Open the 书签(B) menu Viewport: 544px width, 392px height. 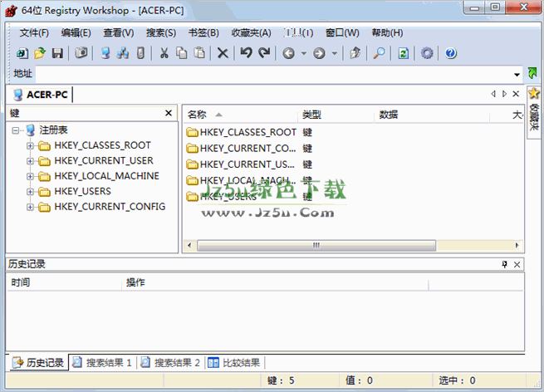(x=203, y=33)
